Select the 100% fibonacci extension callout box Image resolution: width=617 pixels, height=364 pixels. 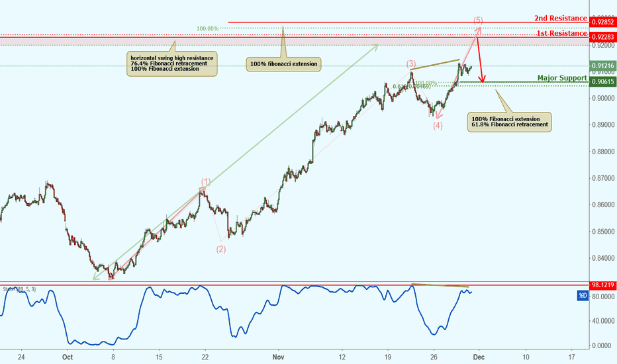click(x=284, y=64)
